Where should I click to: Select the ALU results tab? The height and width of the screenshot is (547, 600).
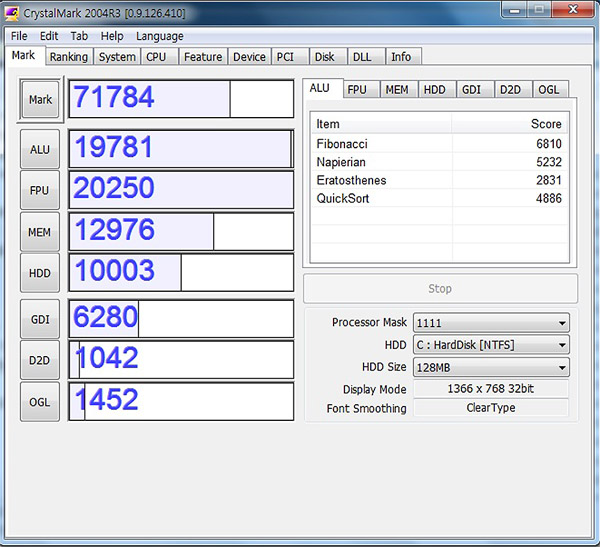(322, 88)
